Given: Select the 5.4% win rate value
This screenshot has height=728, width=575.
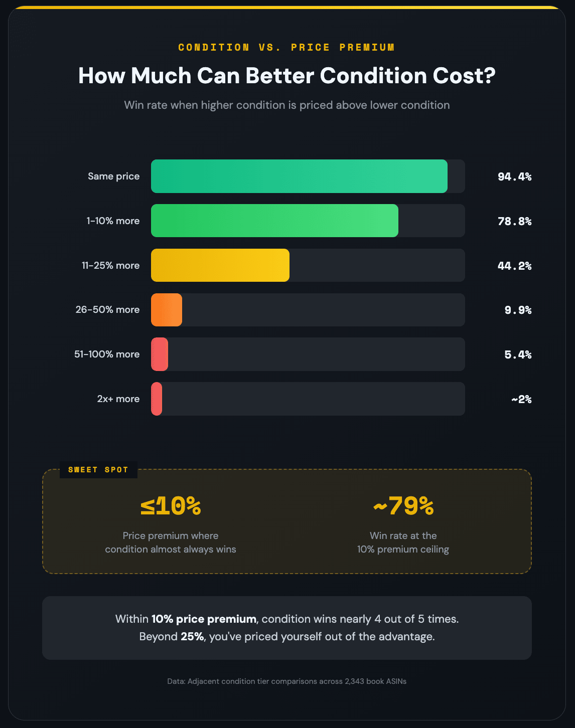Looking at the screenshot, I should pyautogui.click(x=518, y=355).
